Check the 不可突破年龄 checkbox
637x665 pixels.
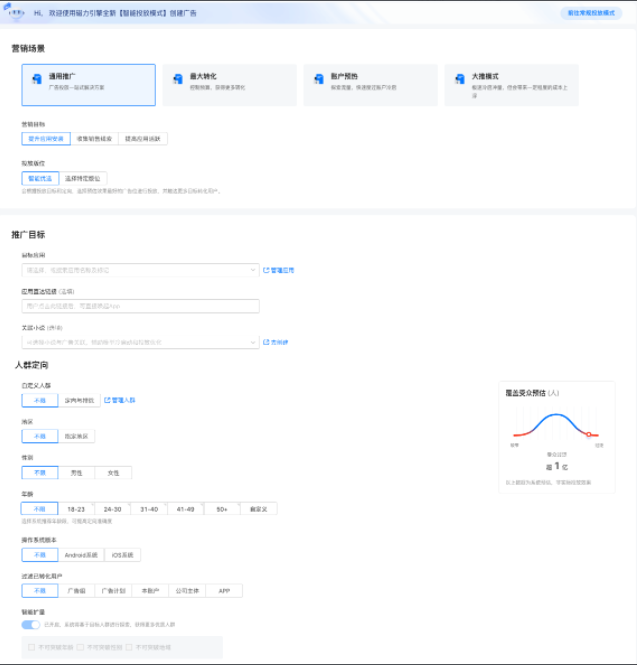31,647
